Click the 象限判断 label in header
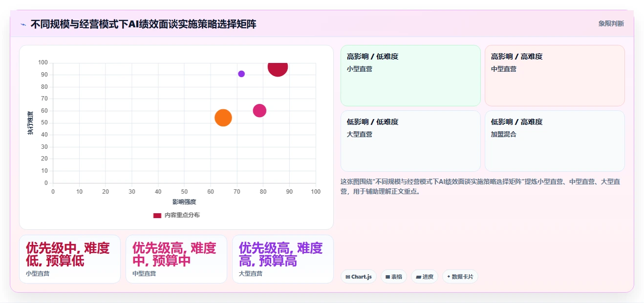644x303 pixels. (611, 23)
